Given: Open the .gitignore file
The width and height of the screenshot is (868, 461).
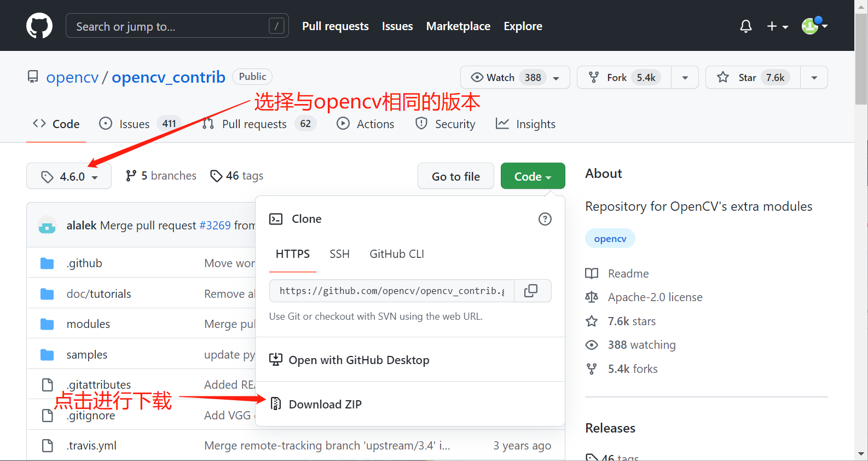Looking at the screenshot, I should coord(91,416).
